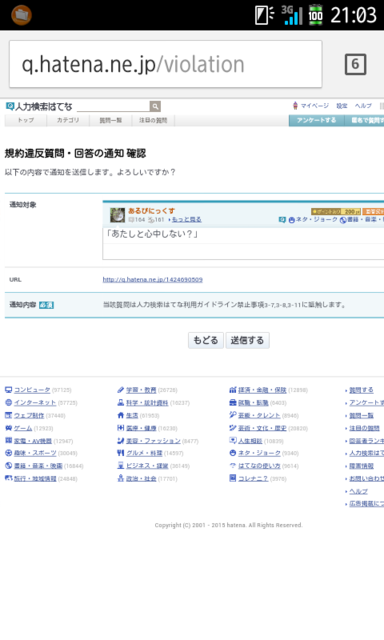Click the コンピュータ category icon

click(x=9, y=390)
